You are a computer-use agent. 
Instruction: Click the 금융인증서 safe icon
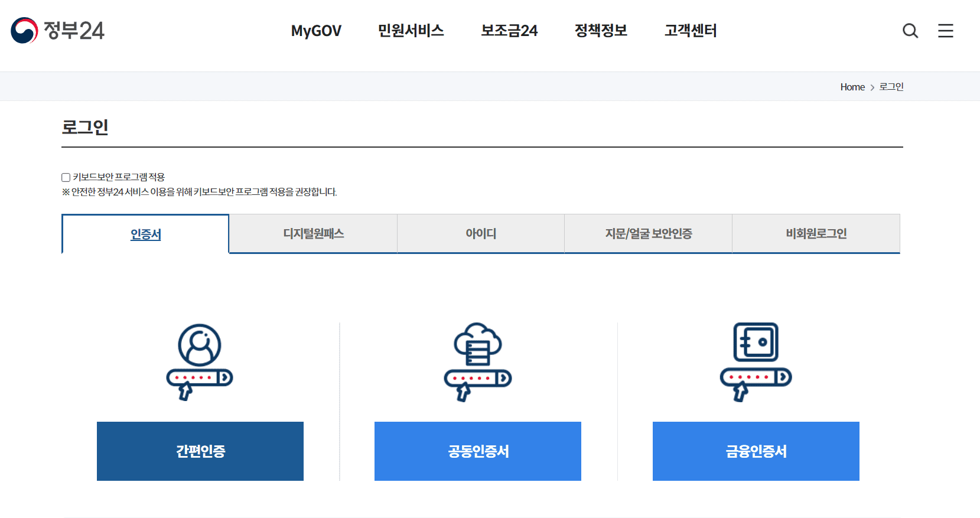(x=756, y=362)
